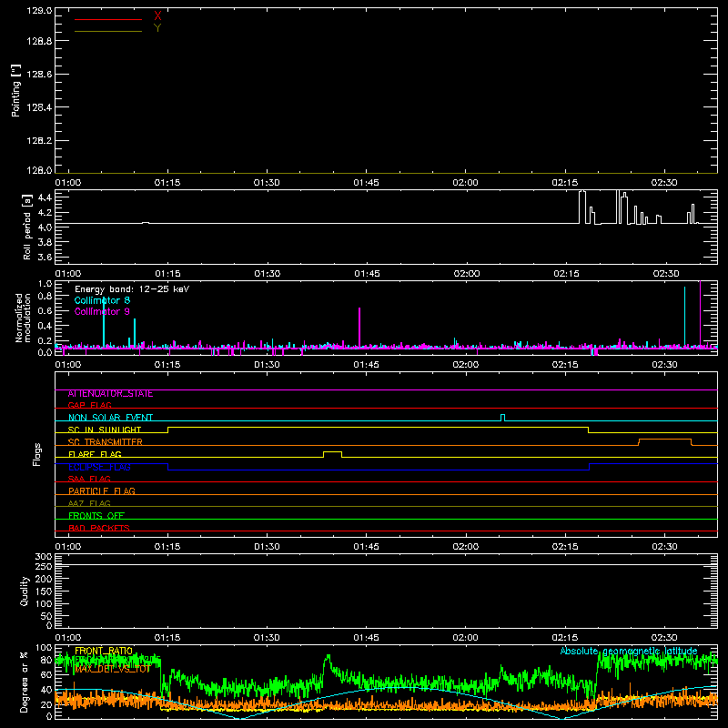The width and height of the screenshot is (728, 728).
Task: Click the '300' quality tick label
Action: (44, 556)
